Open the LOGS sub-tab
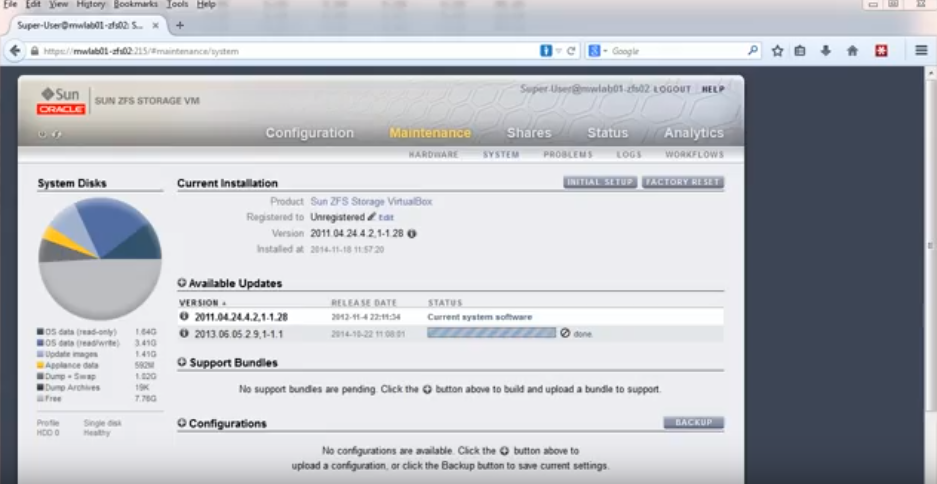Image resolution: width=937 pixels, height=484 pixels. 629,155
